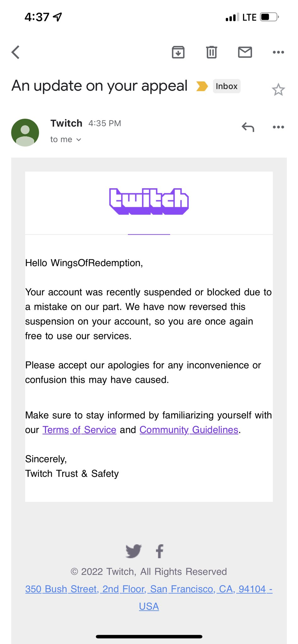This screenshot has height=644, width=298.
Task: Open the 350 Bush Street address link
Action: (x=149, y=597)
